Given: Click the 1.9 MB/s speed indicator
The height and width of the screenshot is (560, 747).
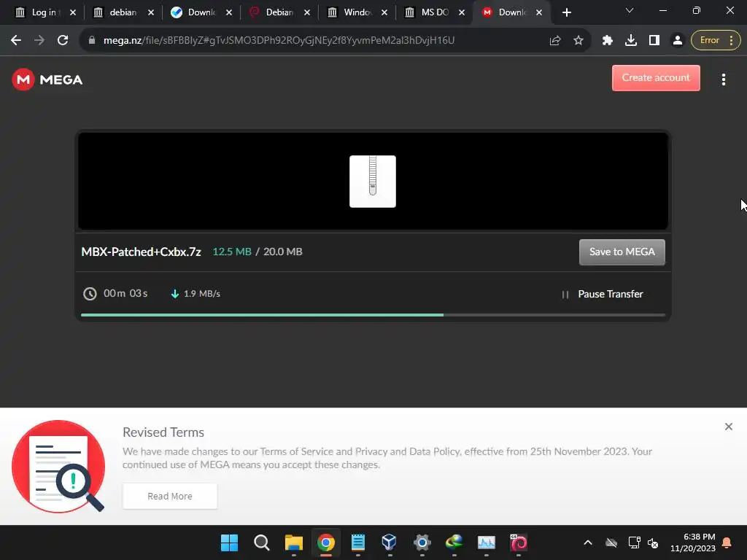Looking at the screenshot, I should (x=196, y=294).
